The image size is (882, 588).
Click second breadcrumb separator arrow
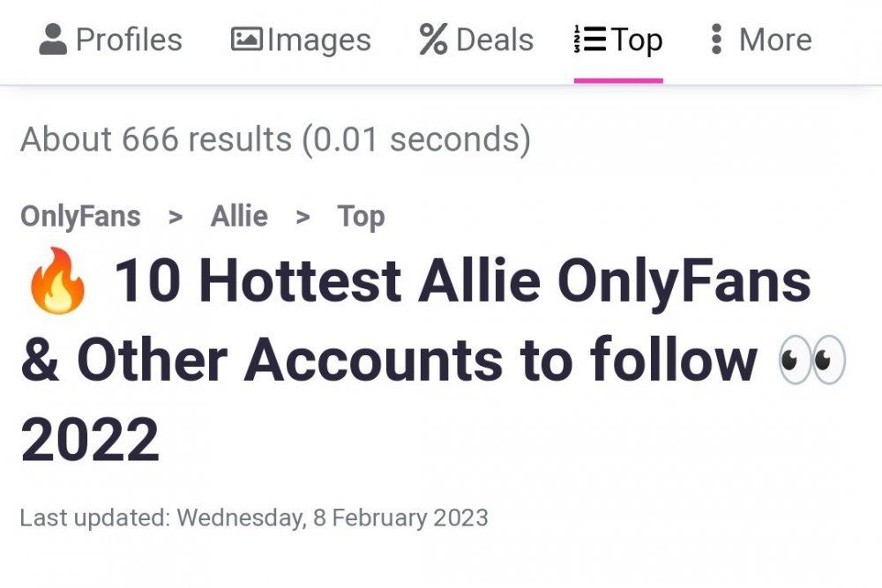coord(303,217)
